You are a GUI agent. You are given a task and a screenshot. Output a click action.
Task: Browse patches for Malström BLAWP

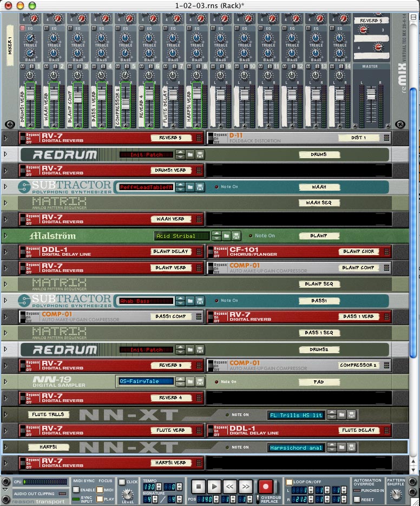point(227,236)
